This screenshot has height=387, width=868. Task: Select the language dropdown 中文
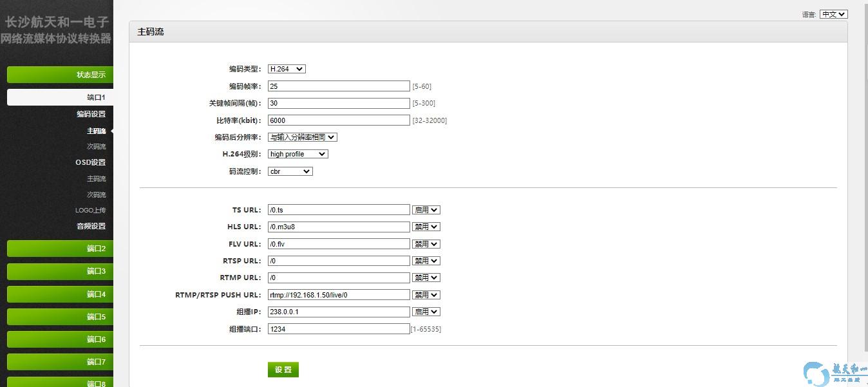click(x=833, y=14)
